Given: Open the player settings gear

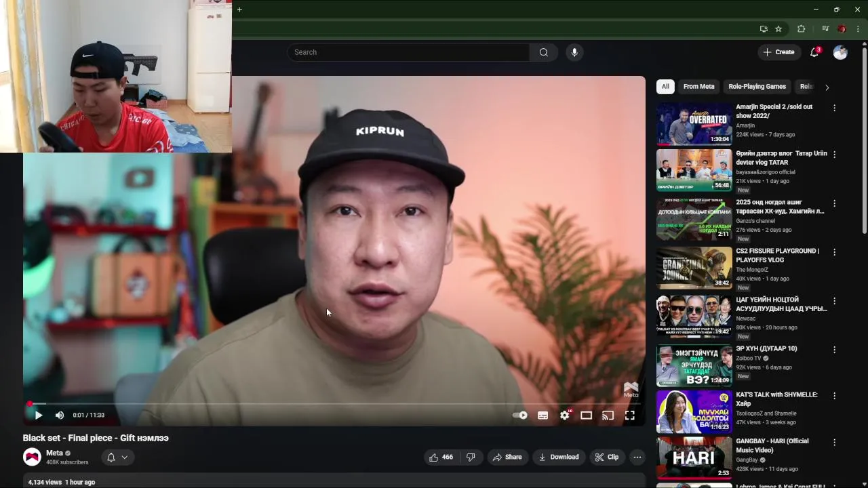Looking at the screenshot, I should (565, 415).
